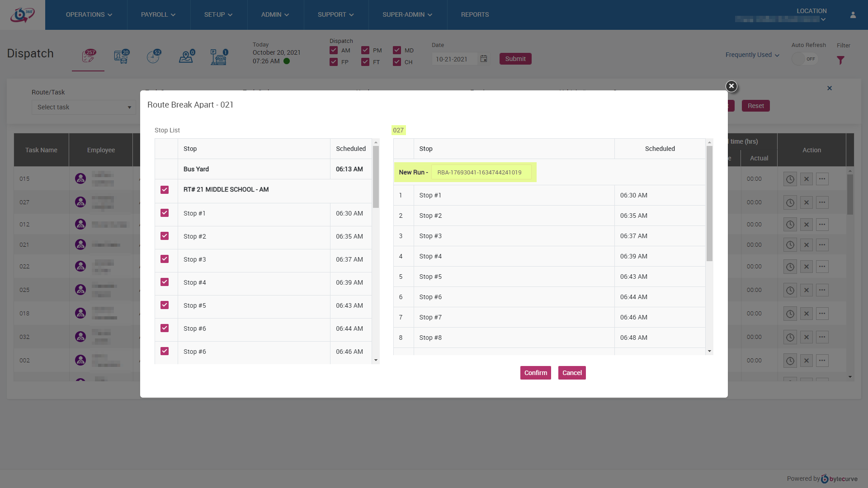Image resolution: width=868 pixels, height=488 pixels.
Task: Open the fuel station vehicle icon
Action: pyautogui.click(x=219, y=57)
